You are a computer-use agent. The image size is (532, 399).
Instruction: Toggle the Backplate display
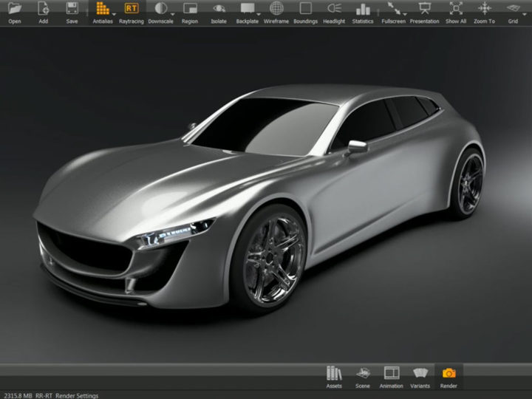[247, 13]
